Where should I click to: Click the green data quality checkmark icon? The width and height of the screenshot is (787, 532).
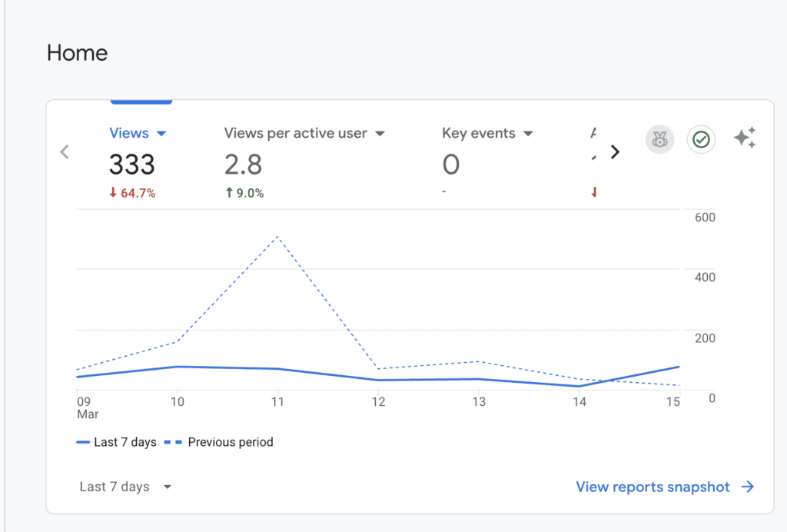(700, 140)
